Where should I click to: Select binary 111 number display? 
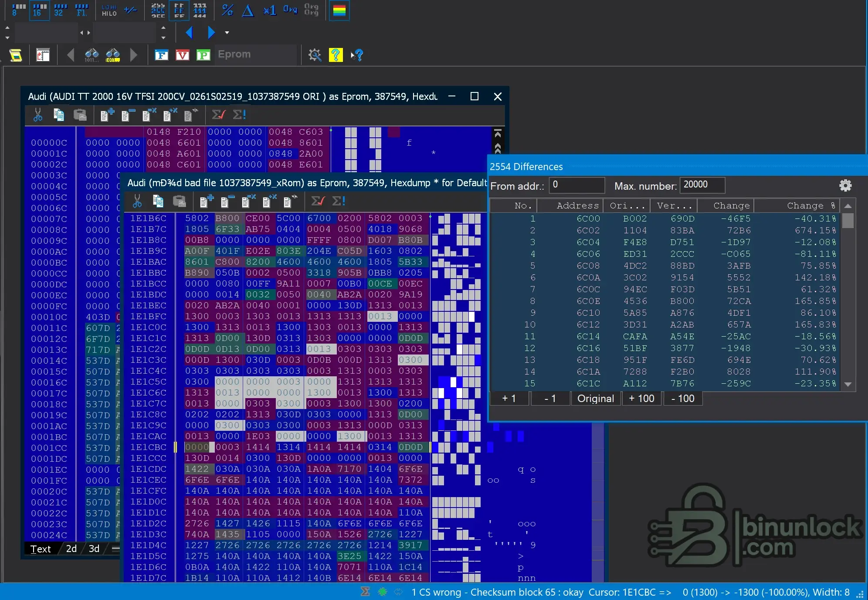click(200, 10)
